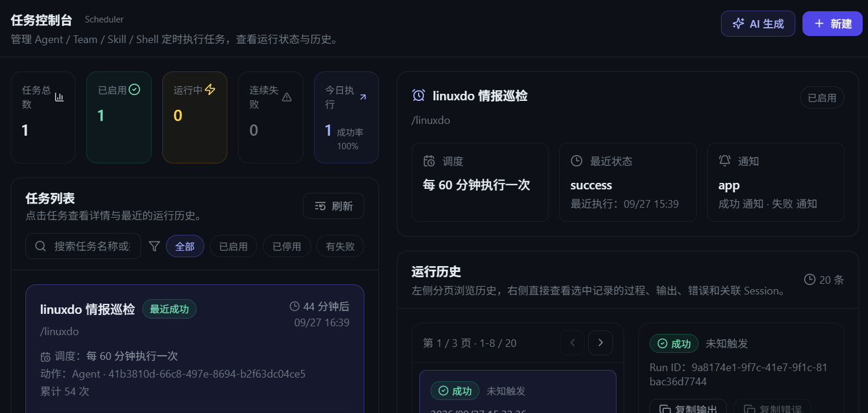
Task: Click 最近执行：09/27 15:39 text
Action: (x=625, y=204)
